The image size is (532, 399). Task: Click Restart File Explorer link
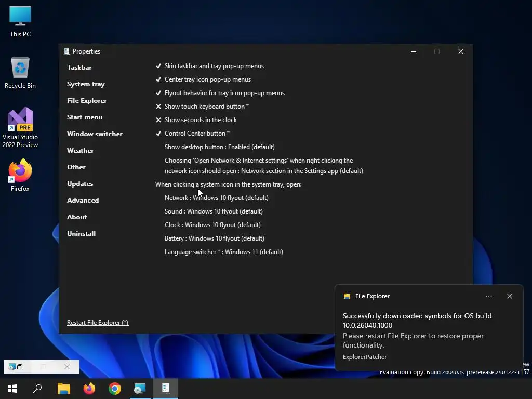98,323
